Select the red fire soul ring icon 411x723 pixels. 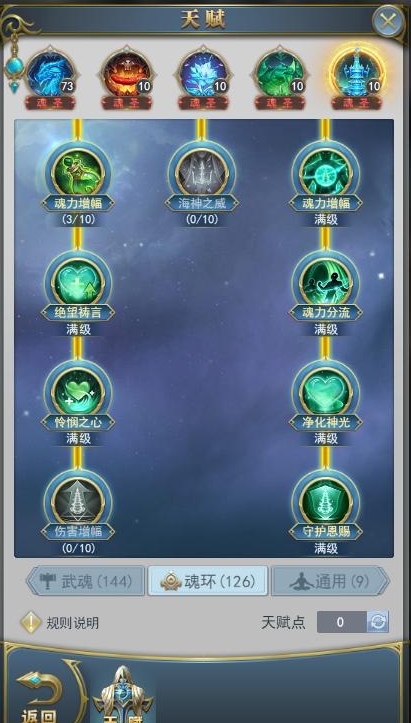[x=126, y=75]
